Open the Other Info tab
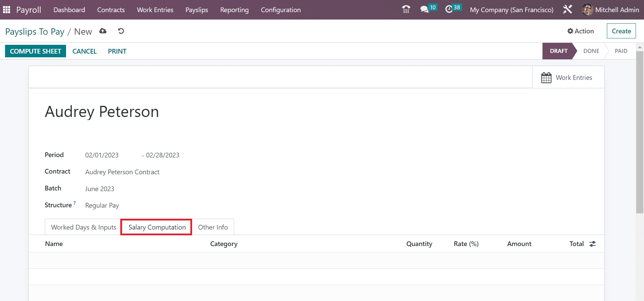Image resolution: width=644 pixels, height=301 pixels. 213,227
